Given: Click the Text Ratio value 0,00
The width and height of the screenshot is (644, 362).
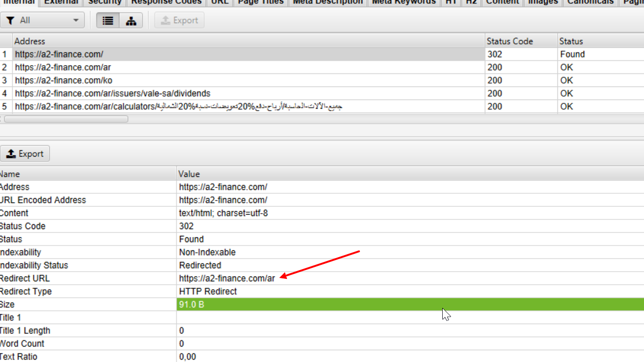Looking at the screenshot, I should click(x=188, y=357).
